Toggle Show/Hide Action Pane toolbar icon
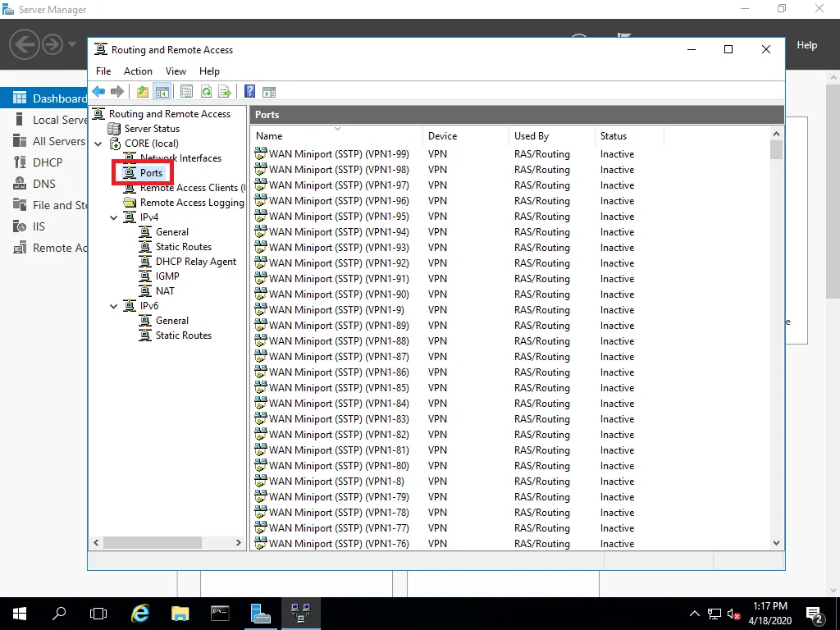 [x=268, y=92]
